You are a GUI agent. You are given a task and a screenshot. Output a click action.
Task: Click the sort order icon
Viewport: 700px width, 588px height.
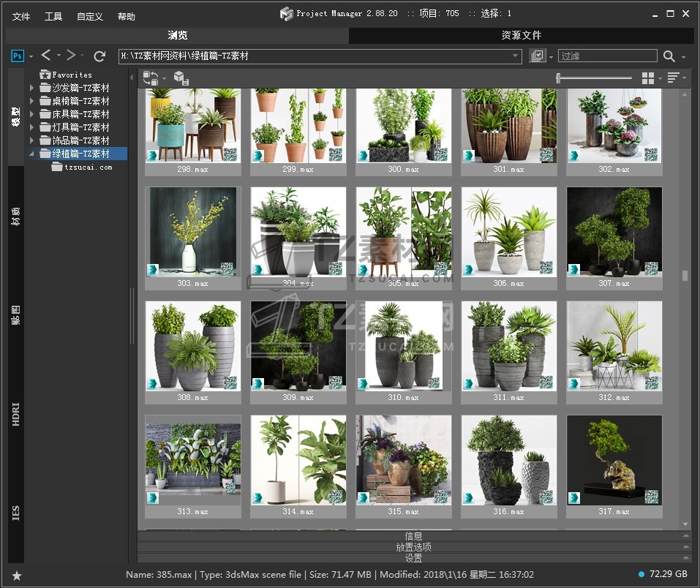click(x=673, y=78)
